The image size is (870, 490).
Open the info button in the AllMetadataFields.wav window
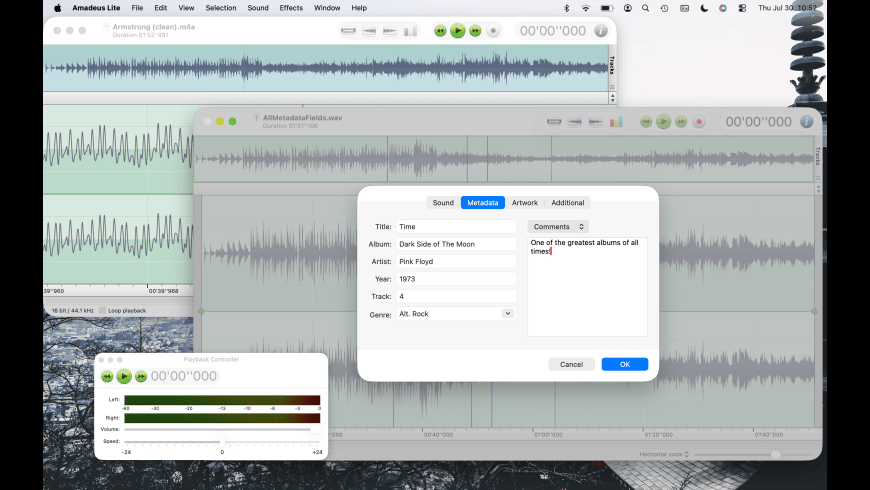point(807,122)
